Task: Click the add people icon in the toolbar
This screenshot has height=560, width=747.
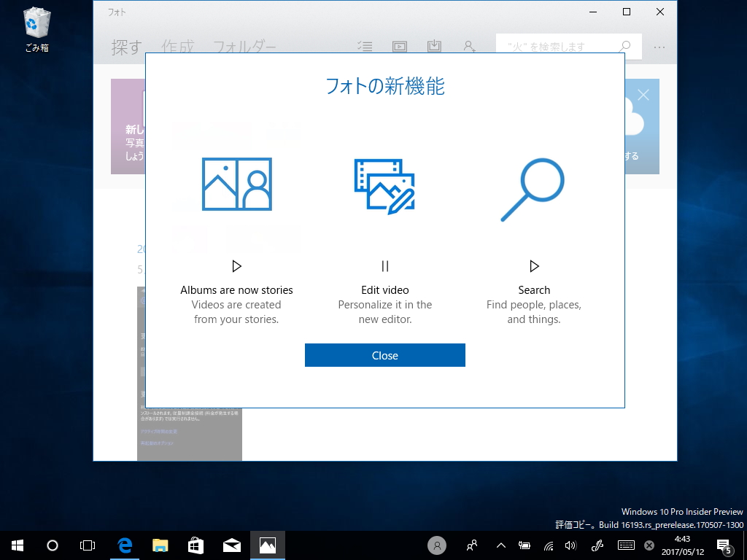Action: pos(469,46)
